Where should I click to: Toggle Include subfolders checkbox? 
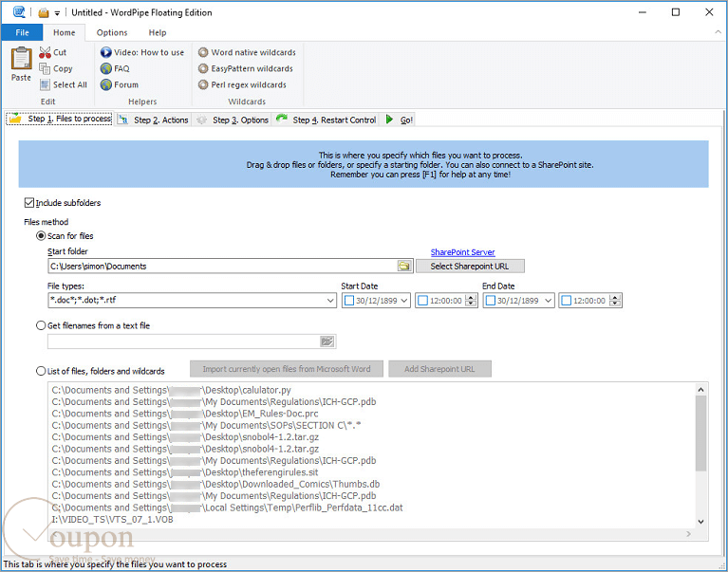29,203
